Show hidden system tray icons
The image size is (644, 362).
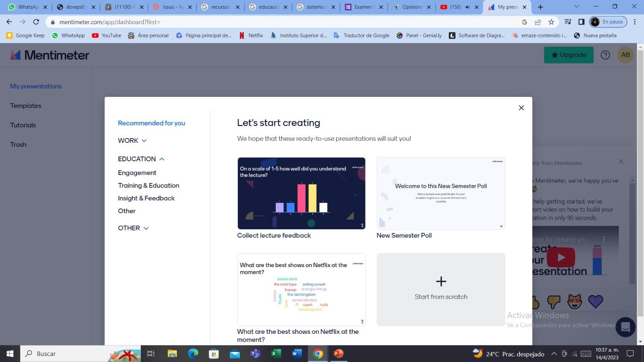pos(554,354)
